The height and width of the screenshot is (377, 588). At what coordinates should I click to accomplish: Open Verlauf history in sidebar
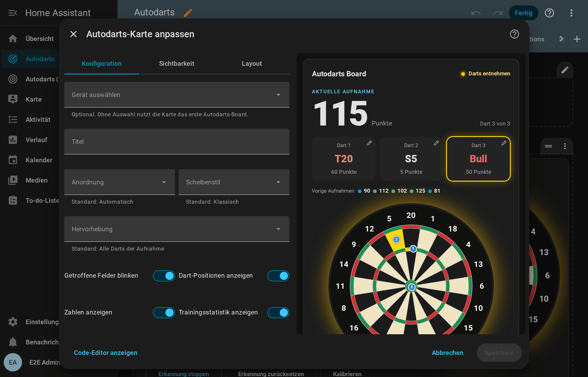[x=31, y=140]
